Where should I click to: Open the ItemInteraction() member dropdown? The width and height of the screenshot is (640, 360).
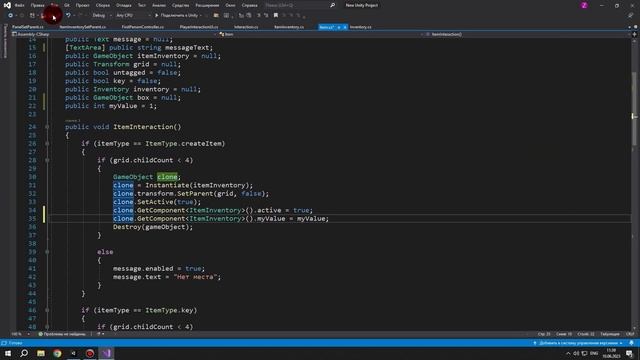coord(528,35)
